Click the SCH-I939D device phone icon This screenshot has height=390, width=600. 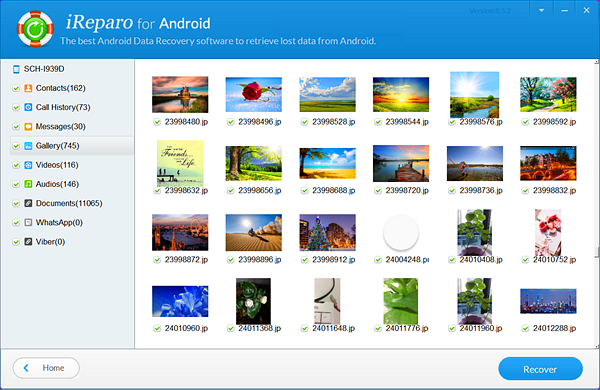(x=16, y=69)
